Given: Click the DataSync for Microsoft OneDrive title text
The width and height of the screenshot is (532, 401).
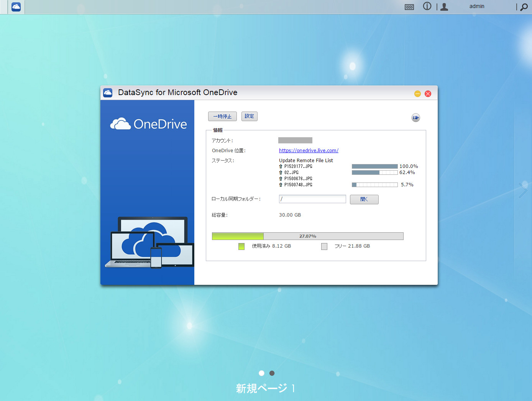Looking at the screenshot, I should point(178,92).
